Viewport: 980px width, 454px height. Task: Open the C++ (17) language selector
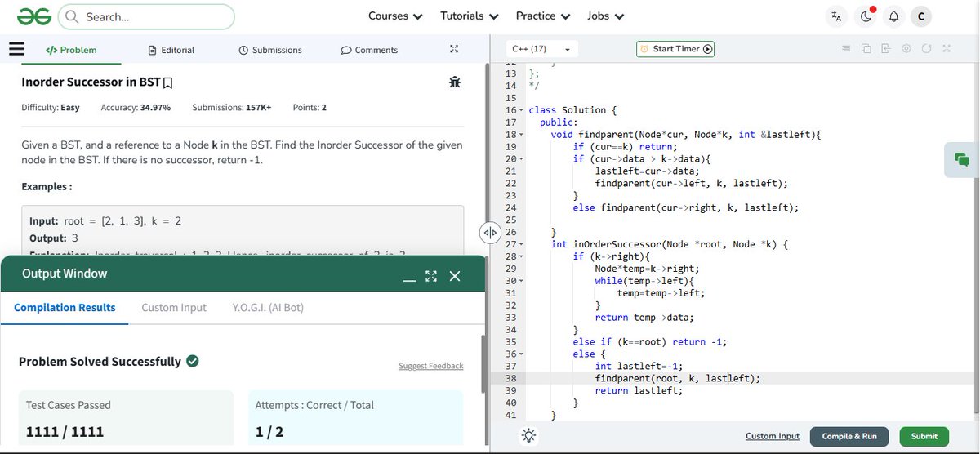point(541,49)
